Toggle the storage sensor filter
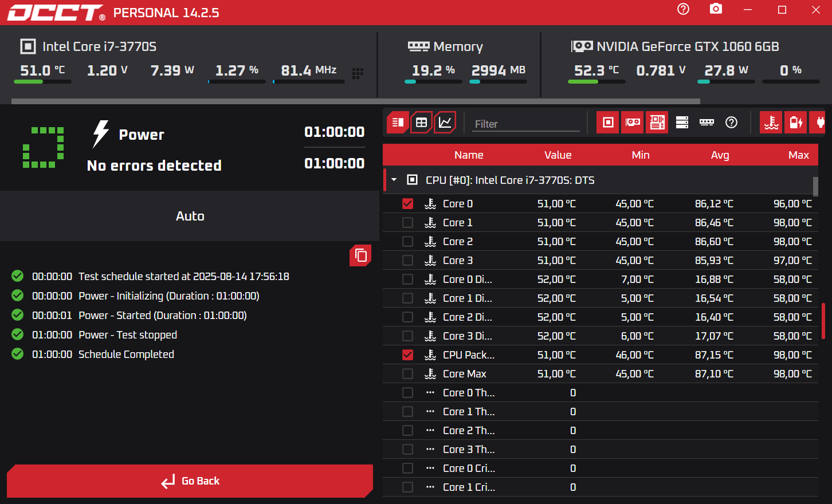Screen dimensions: 832x504 (682, 123)
